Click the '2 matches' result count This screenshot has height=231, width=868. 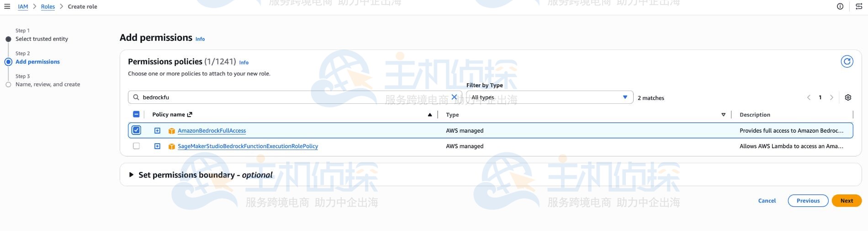coord(651,98)
